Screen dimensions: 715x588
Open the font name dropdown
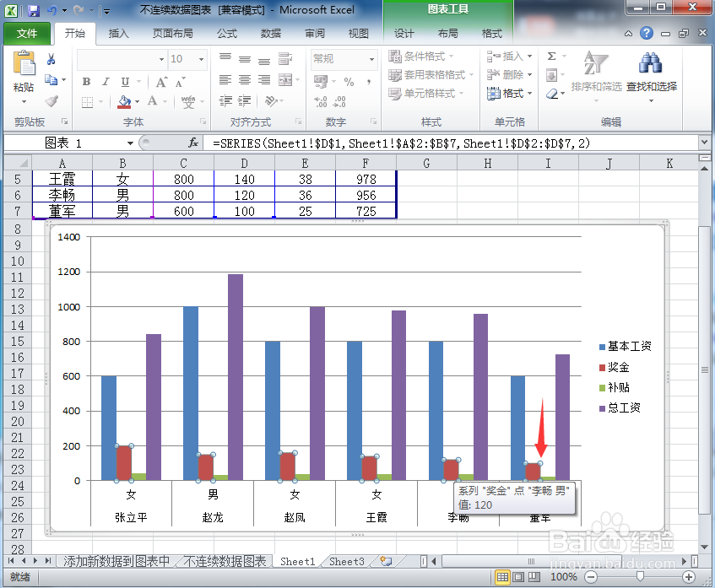point(161,59)
